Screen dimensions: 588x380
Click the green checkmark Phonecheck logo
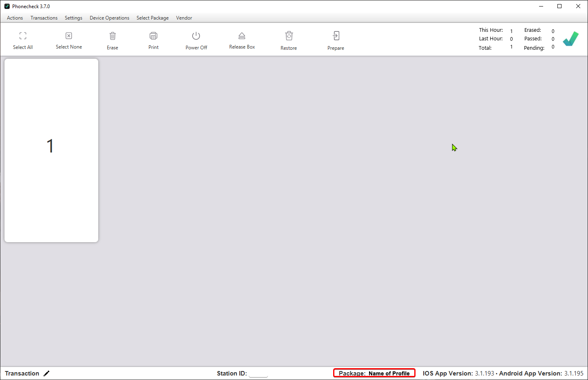click(x=570, y=39)
